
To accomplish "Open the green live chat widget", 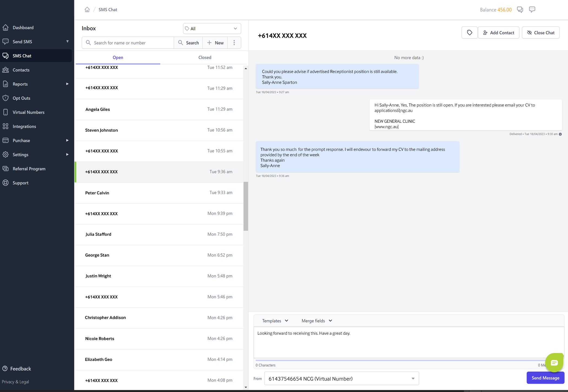I will [x=554, y=363].
